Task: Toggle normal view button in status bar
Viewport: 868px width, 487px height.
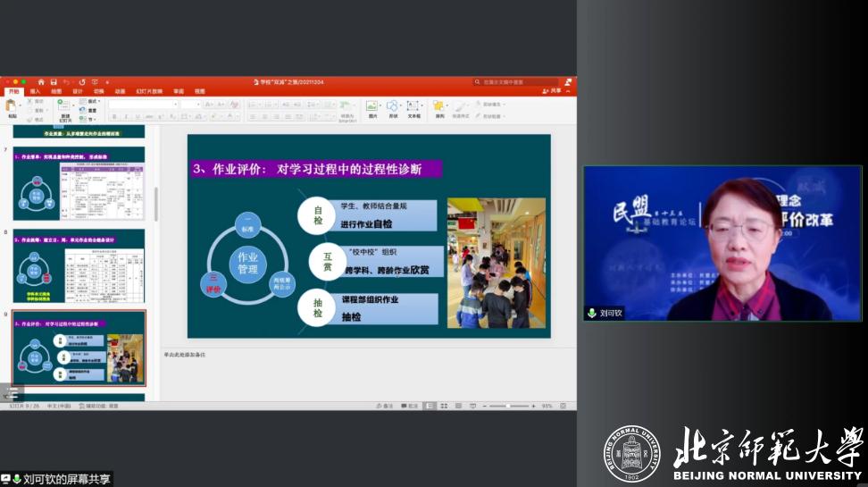Action: pyautogui.click(x=430, y=406)
